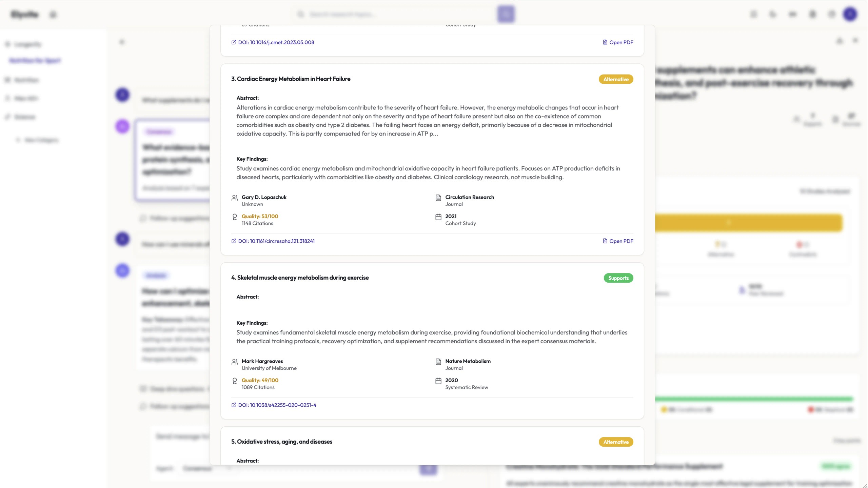
Task: Select Systematic Review study type
Action: point(467,387)
